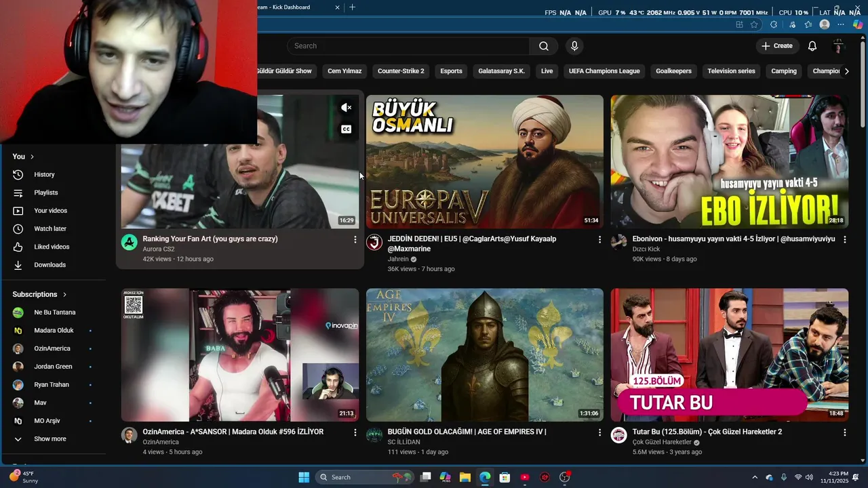Click the Create button
The width and height of the screenshot is (868, 488).
click(x=777, y=46)
